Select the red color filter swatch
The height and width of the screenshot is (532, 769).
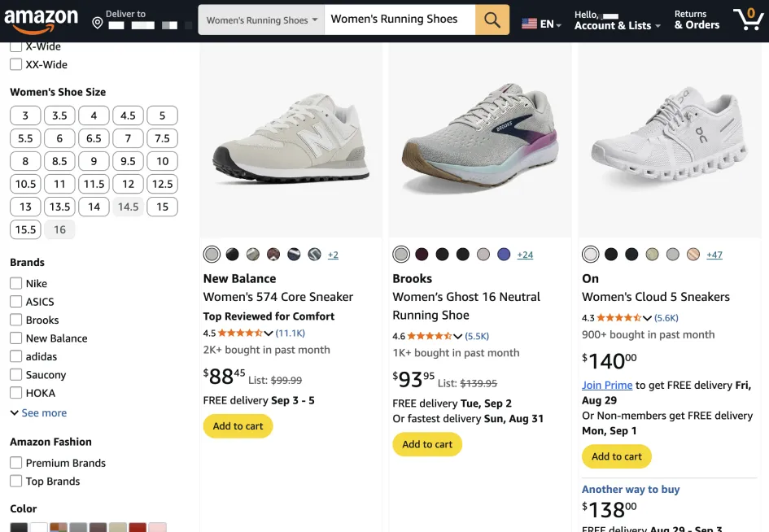coord(138,528)
